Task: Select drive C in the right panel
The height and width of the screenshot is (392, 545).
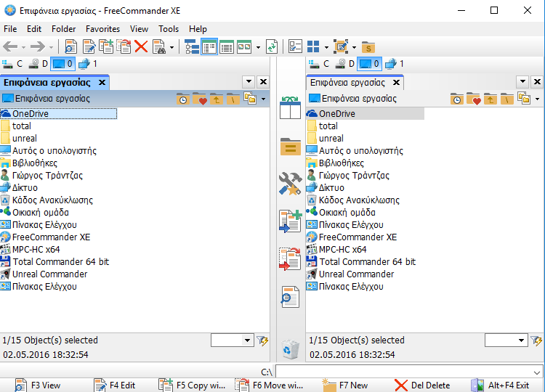Action: click(x=319, y=64)
